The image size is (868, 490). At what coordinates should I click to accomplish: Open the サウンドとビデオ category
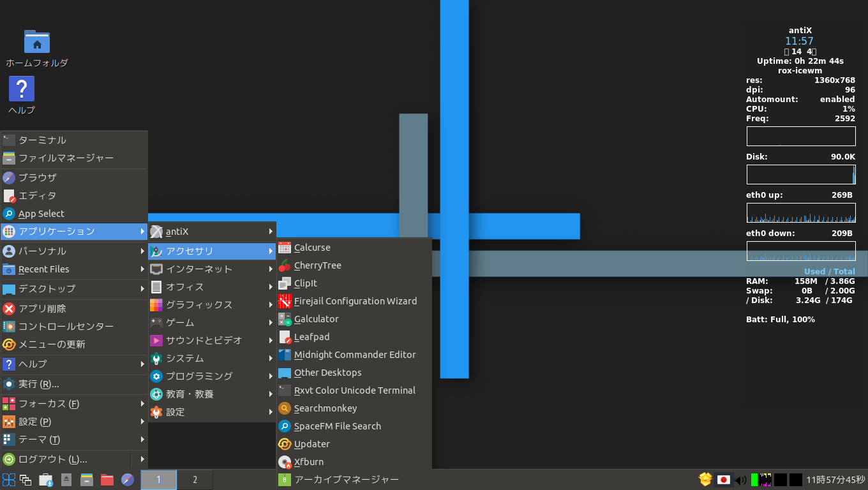tap(212, 341)
